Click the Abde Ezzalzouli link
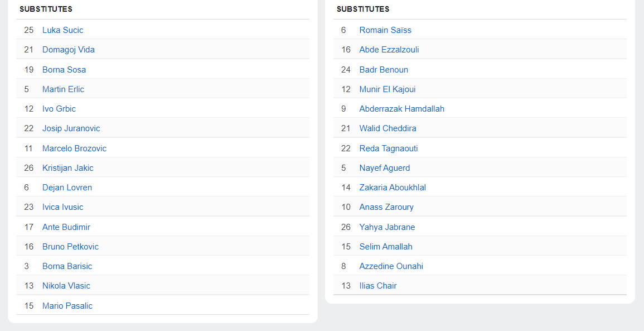The image size is (644, 331). (x=389, y=50)
